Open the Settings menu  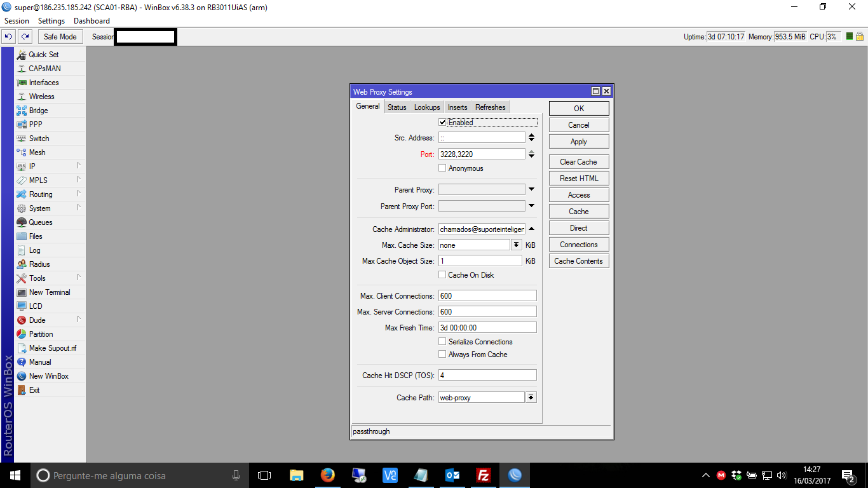51,21
